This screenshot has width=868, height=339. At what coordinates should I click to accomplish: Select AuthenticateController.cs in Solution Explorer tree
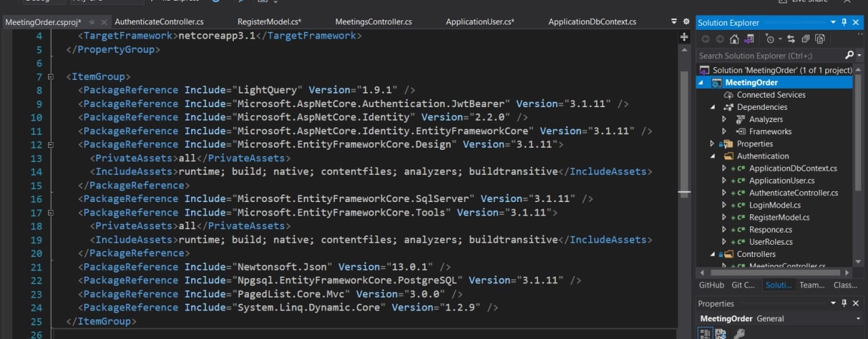pos(793,193)
